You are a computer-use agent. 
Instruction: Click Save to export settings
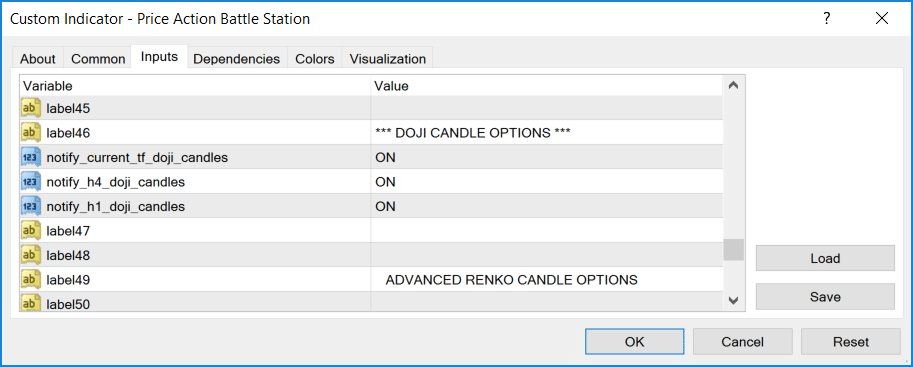825,297
